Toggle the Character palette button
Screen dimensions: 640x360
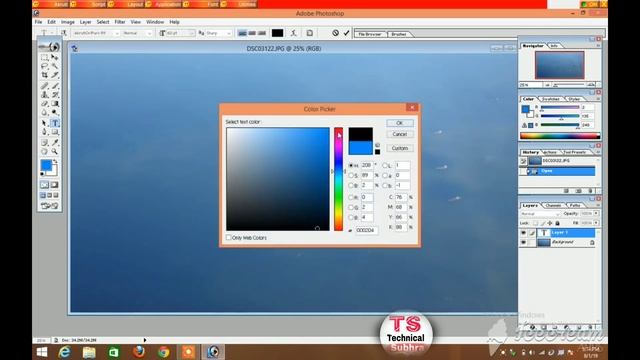point(309,33)
